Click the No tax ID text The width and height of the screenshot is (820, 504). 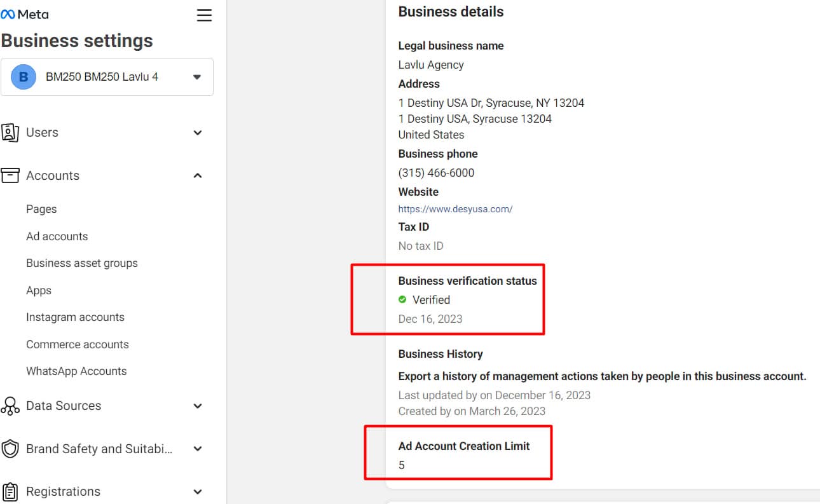point(421,246)
